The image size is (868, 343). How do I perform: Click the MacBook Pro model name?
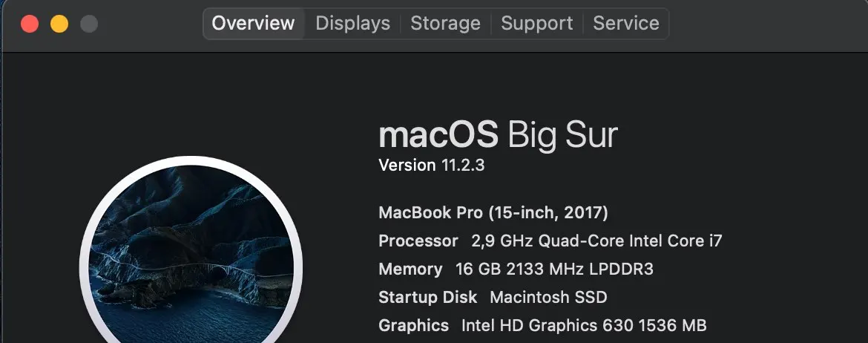493,213
